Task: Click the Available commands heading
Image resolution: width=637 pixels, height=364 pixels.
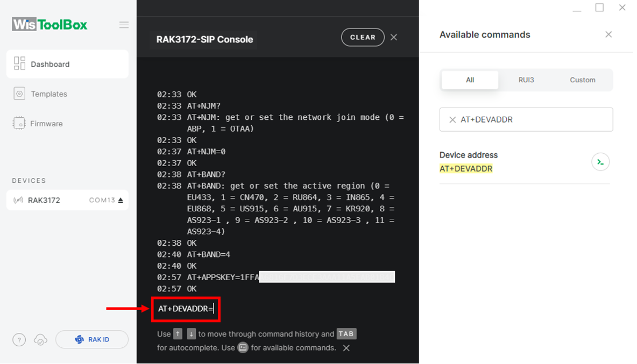Action: point(485,34)
